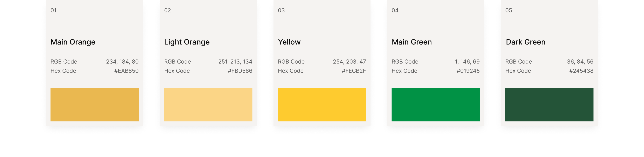Screen dimensions: 644x157
Task: Select the Yellow color swatch
Action: pos(322,105)
